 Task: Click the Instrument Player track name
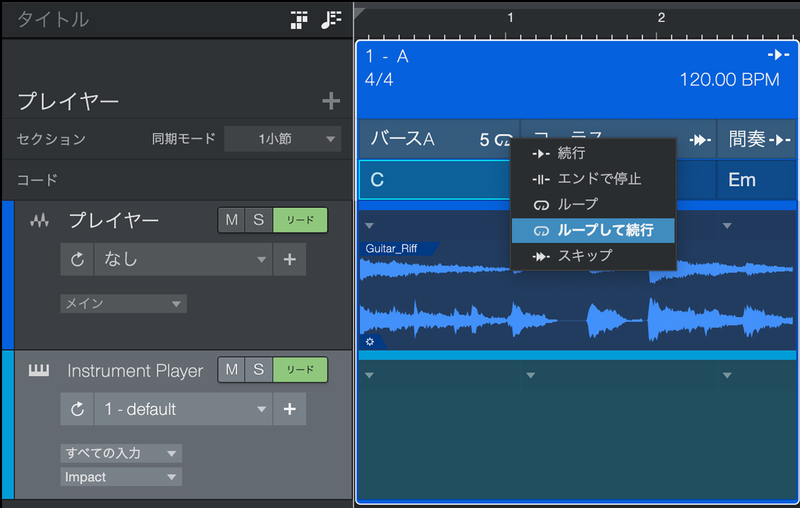coord(135,371)
